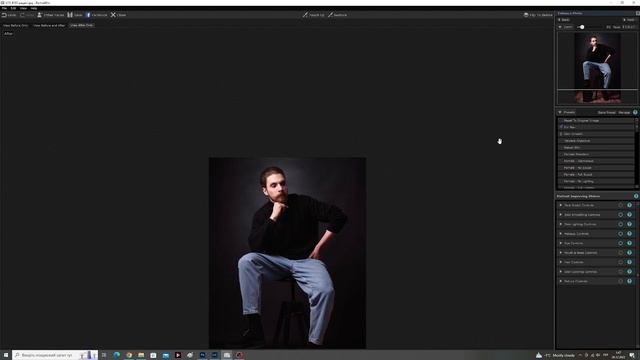Open the Windows Start menu
The height and width of the screenshot is (360, 640).
pos(6,355)
